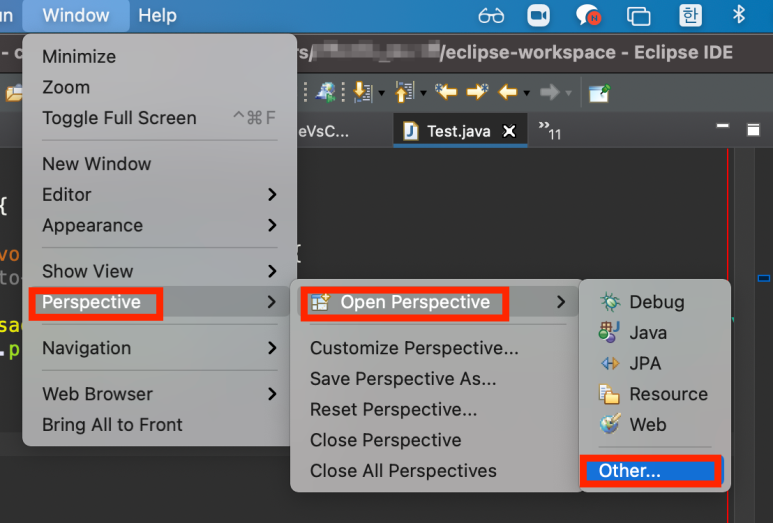Choose Bring All to Front
This screenshot has height=523, width=773.
[x=112, y=424]
